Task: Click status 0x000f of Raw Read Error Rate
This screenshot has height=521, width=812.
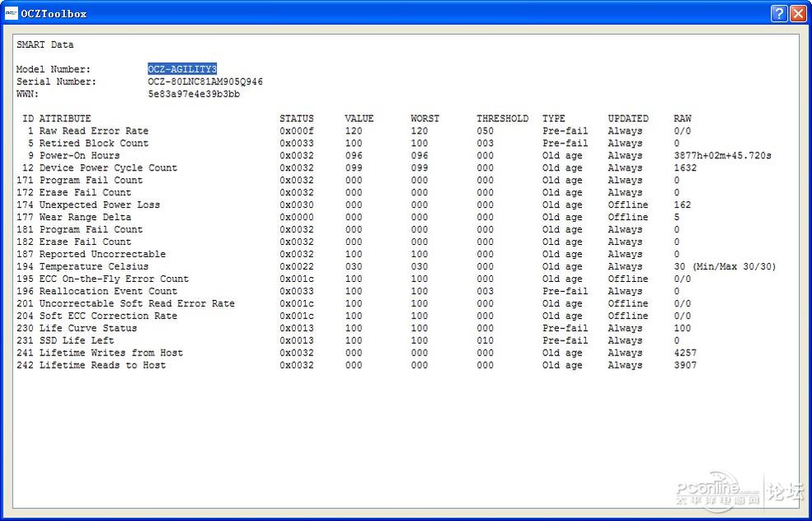Action: (297, 131)
